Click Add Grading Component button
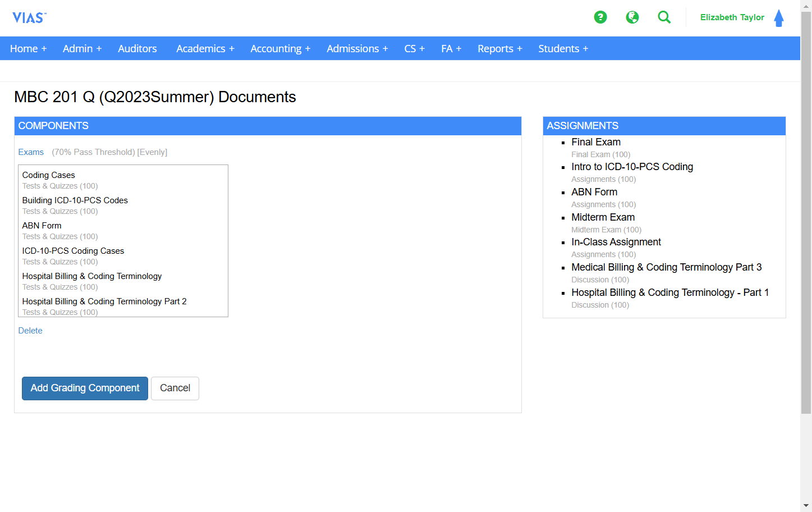812x512 pixels. click(85, 388)
